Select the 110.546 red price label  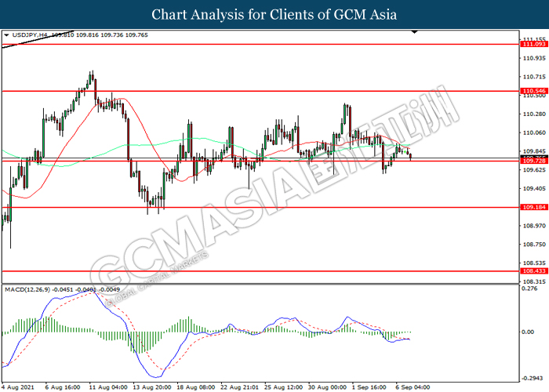pos(534,91)
